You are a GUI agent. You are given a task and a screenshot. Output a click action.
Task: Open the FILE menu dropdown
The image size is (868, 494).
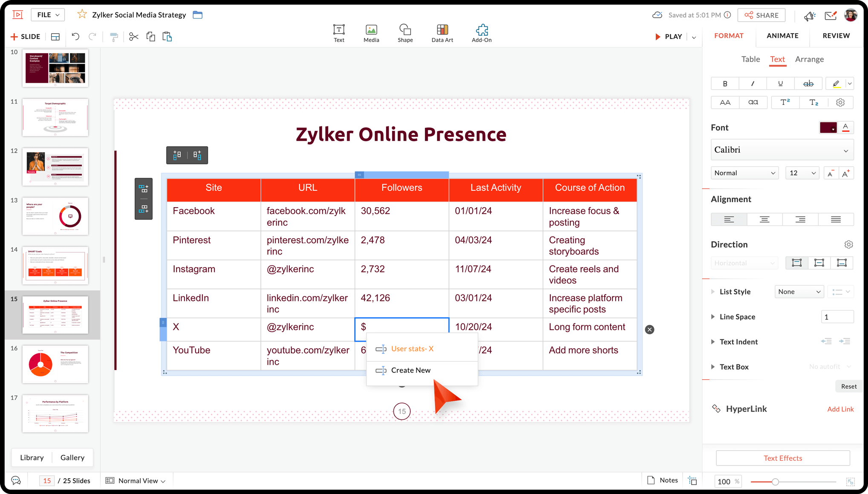click(x=48, y=15)
